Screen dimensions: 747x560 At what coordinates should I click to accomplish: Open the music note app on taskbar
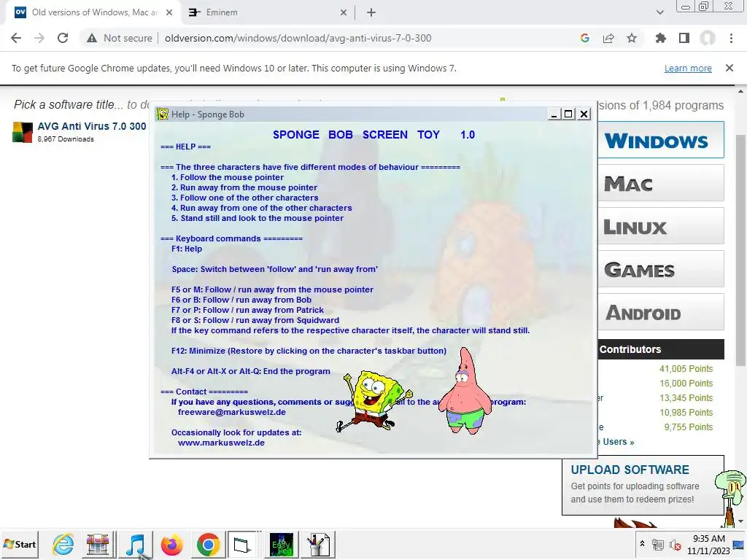click(135, 544)
